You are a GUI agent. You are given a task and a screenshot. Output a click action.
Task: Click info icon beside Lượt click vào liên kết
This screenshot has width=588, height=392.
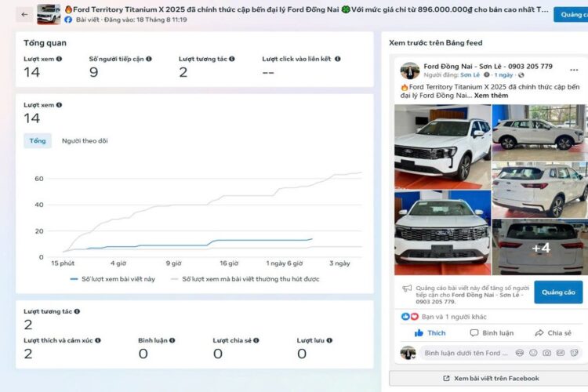point(337,59)
